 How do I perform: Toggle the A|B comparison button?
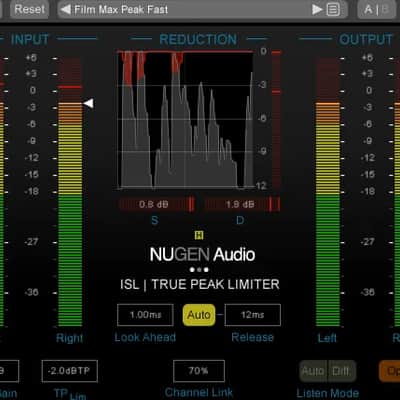(x=377, y=9)
